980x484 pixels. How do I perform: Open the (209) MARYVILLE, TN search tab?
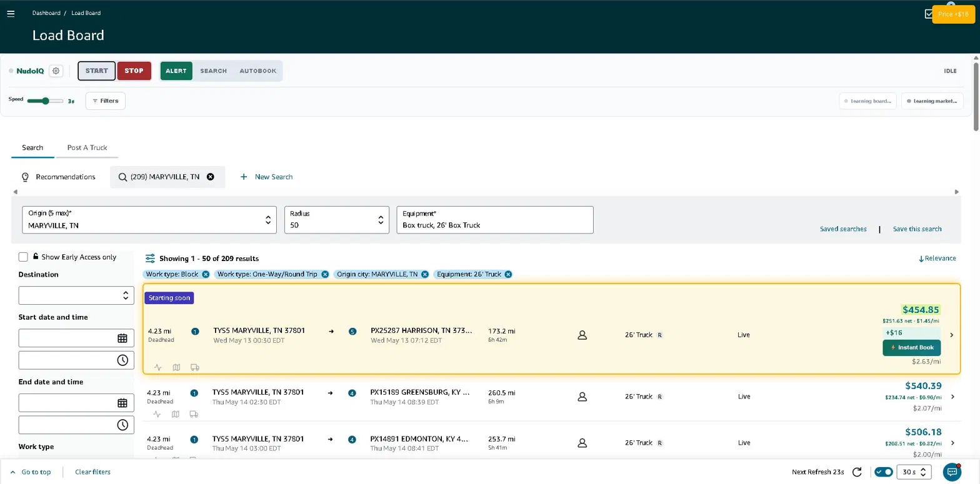(x=167, y=177)
